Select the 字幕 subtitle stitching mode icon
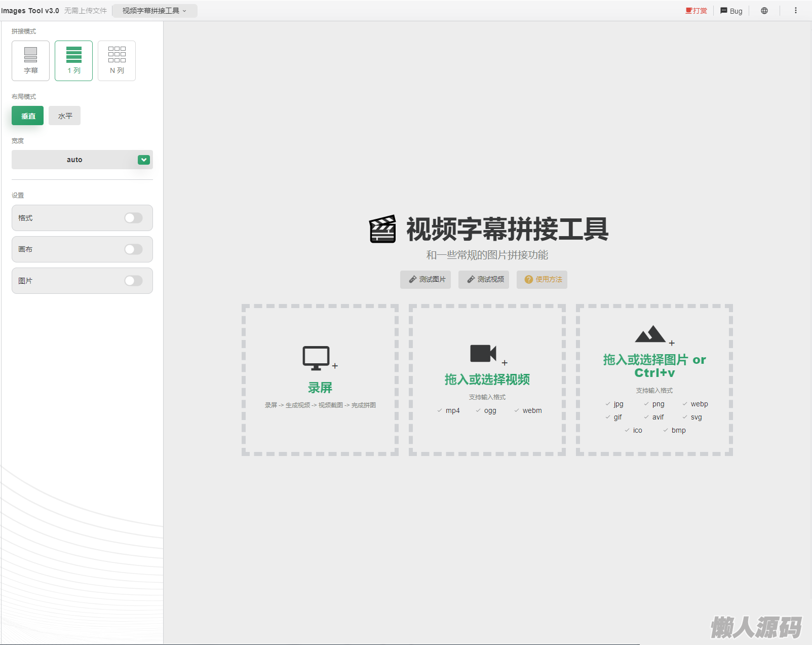This screenshot has width=812, height=645. pyautogui.click(x=31, y=55)
